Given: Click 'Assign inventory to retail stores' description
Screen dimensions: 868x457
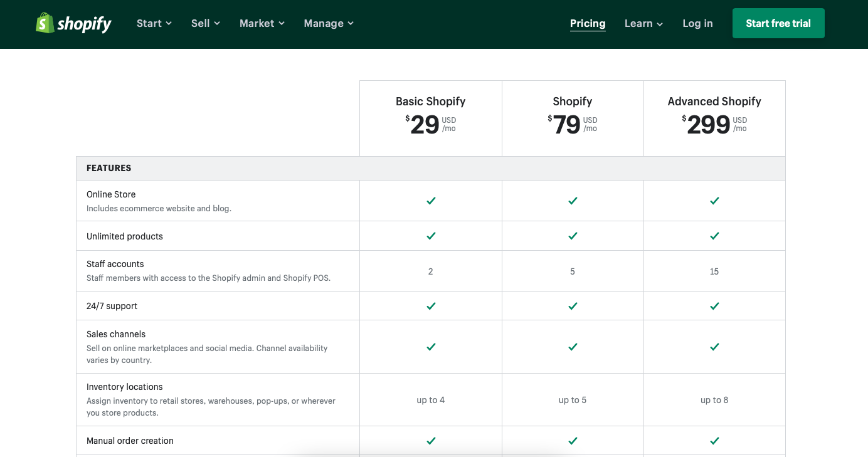Looking at the screenshot, I should click(211, 407).
